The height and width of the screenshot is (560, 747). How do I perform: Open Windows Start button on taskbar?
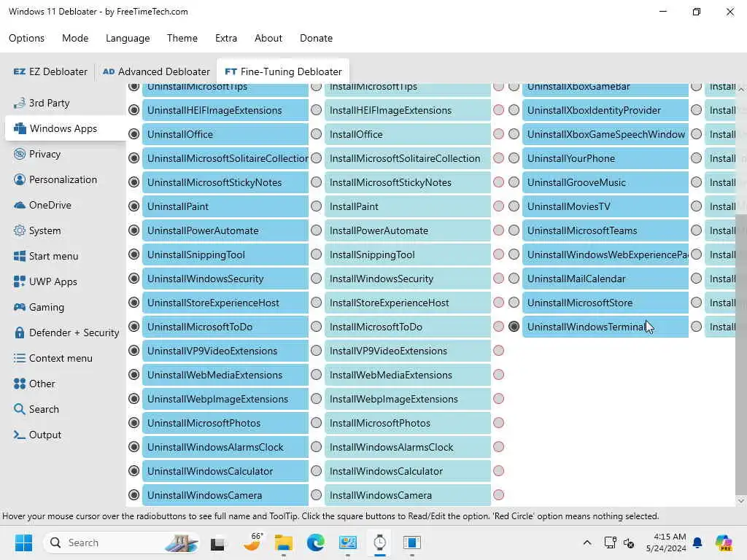click(x=23, y=542)
